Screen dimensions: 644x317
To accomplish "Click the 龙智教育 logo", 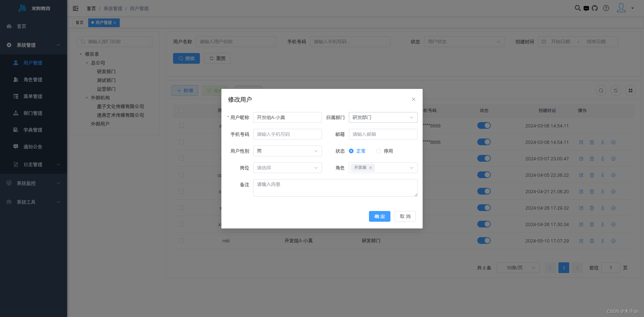I will click(34, 8).
